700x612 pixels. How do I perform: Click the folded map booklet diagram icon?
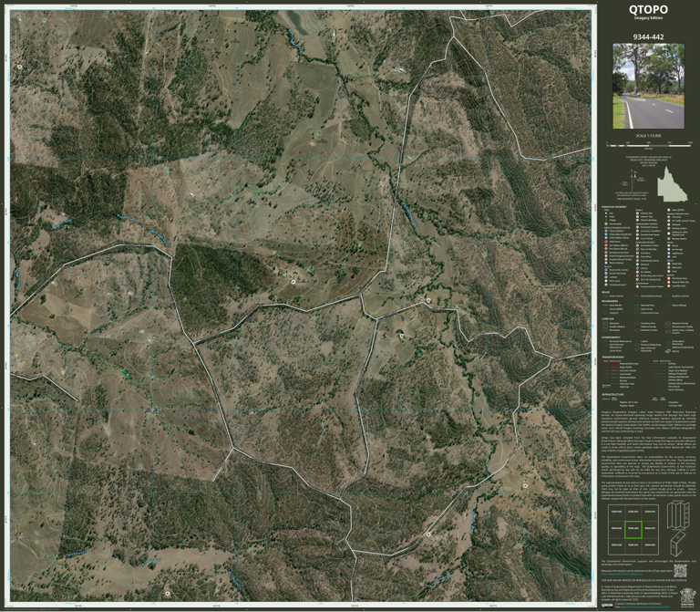point(677,544)
